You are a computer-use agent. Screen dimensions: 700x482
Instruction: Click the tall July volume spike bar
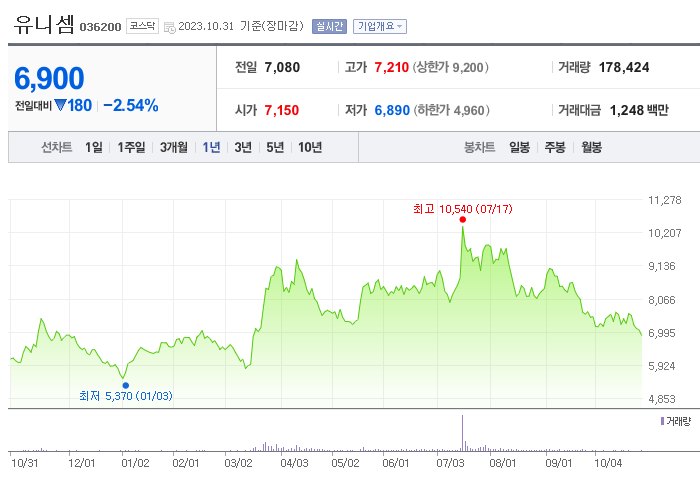pos(462,433)
